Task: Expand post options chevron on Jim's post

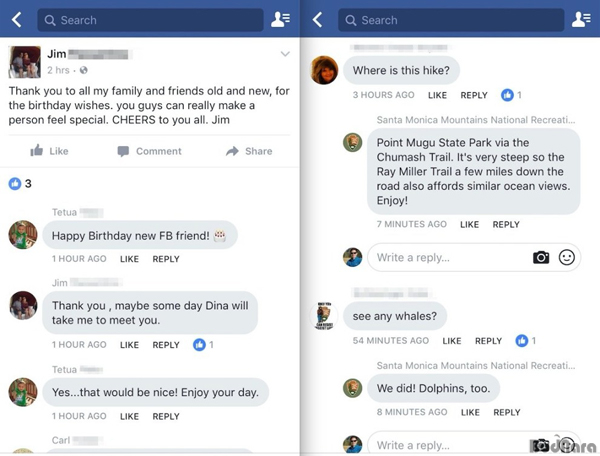Action: click(285, 54)
